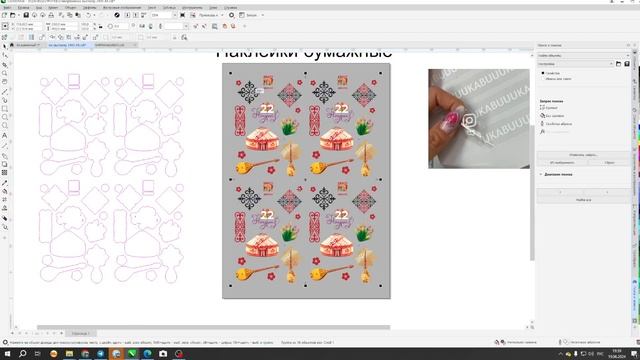Click the next-result arrow button in docker
640x360 pixels.
tap(607, 192)
